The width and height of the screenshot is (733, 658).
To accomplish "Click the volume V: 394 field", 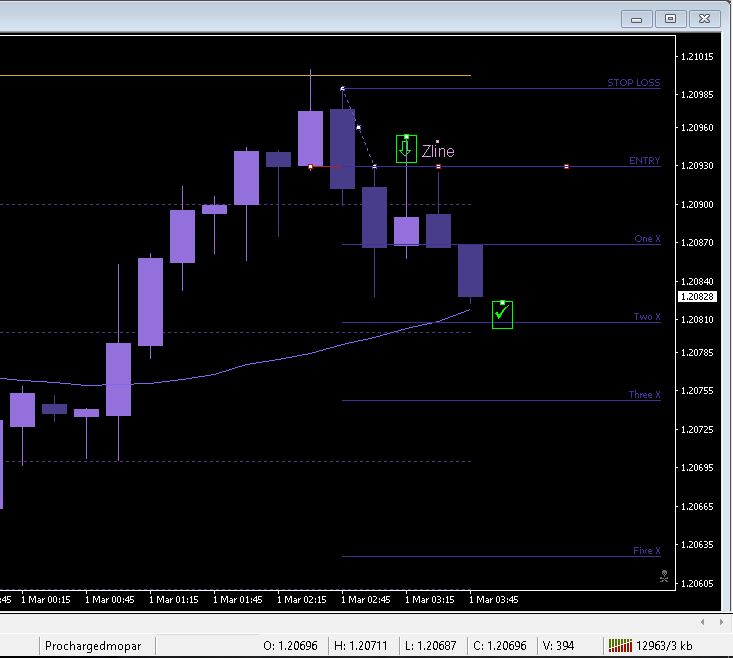I will 558,646.
